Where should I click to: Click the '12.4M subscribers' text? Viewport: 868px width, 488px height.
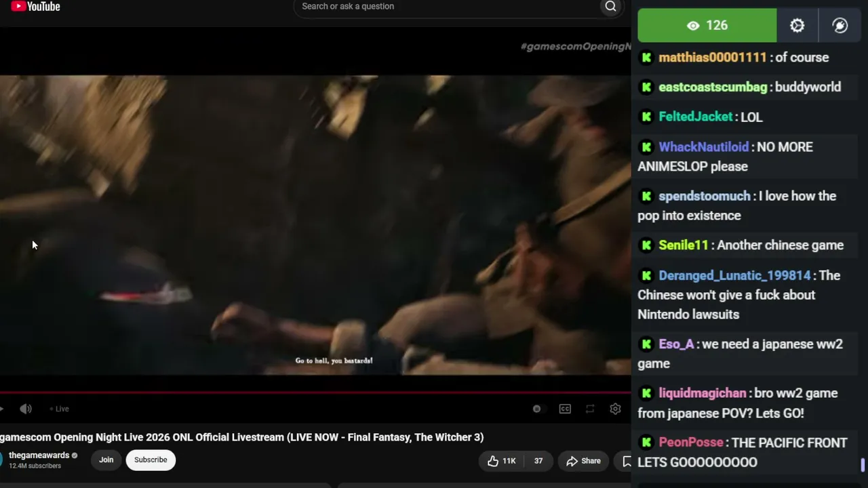tap(35, 466)
